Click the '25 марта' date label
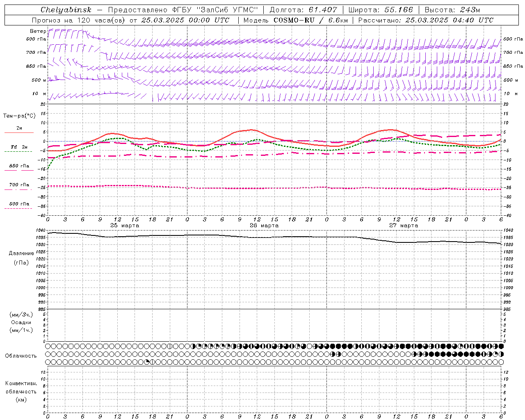 pos(125,225)
